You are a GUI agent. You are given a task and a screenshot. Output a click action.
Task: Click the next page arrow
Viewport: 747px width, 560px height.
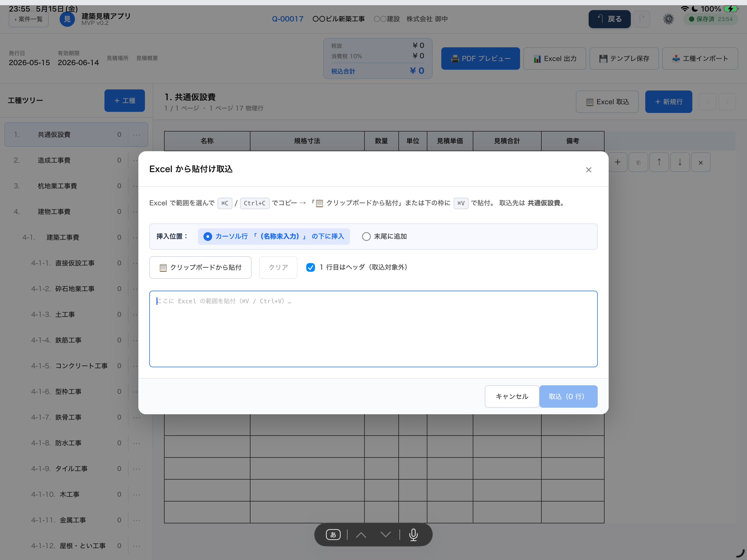727,102
